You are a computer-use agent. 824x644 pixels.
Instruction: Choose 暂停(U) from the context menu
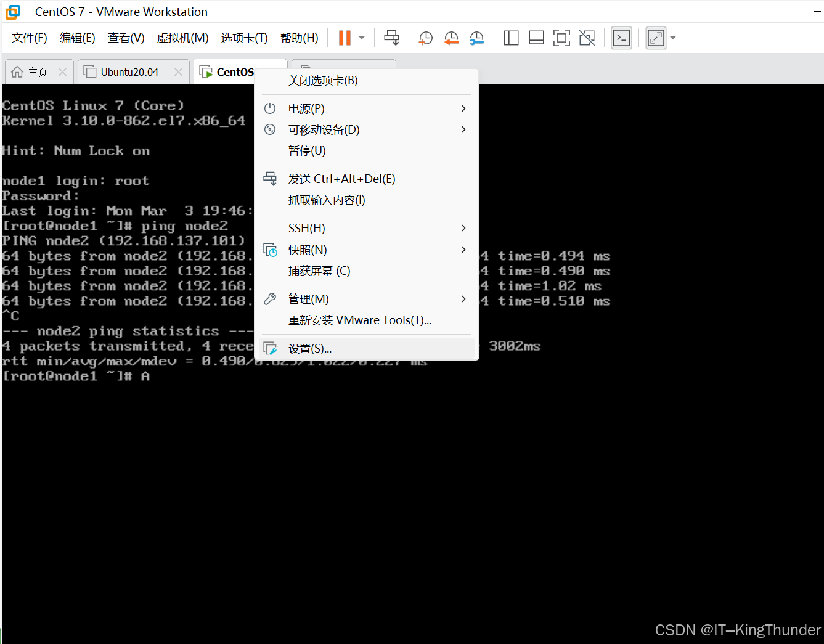(x=367, y=150)
